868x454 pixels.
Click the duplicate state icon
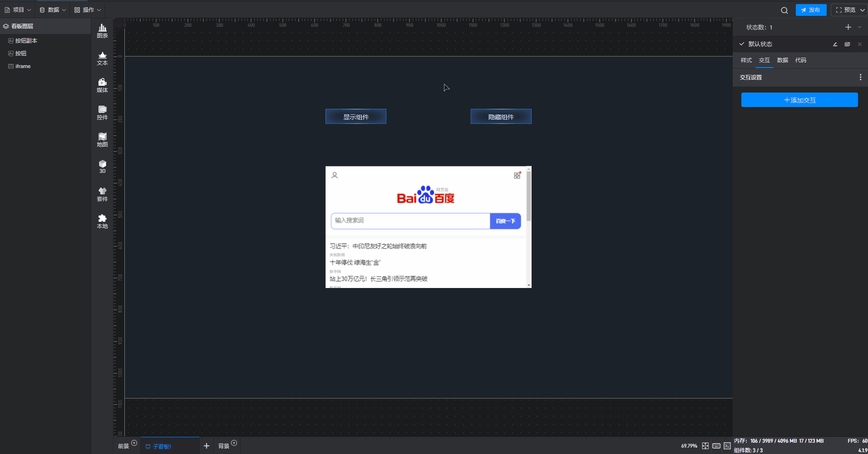coord(847,44)
